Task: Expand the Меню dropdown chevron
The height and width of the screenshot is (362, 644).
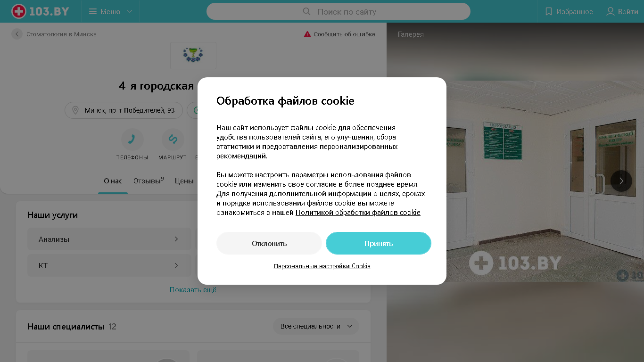Action: click(130, 11)
